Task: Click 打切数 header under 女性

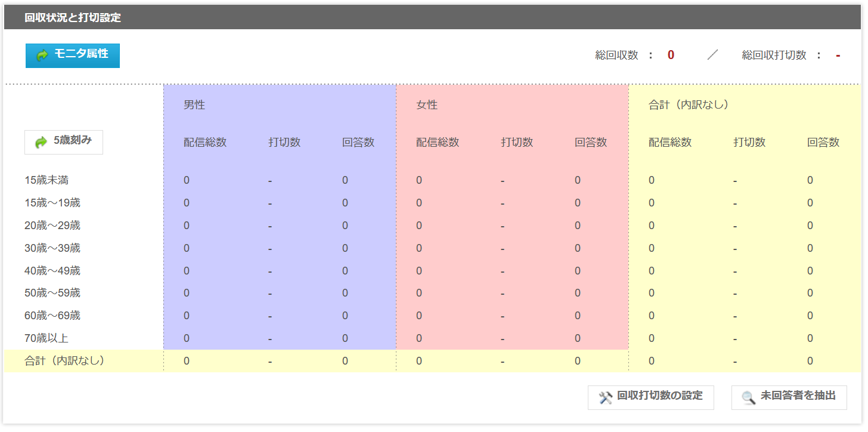Action: 517,142
